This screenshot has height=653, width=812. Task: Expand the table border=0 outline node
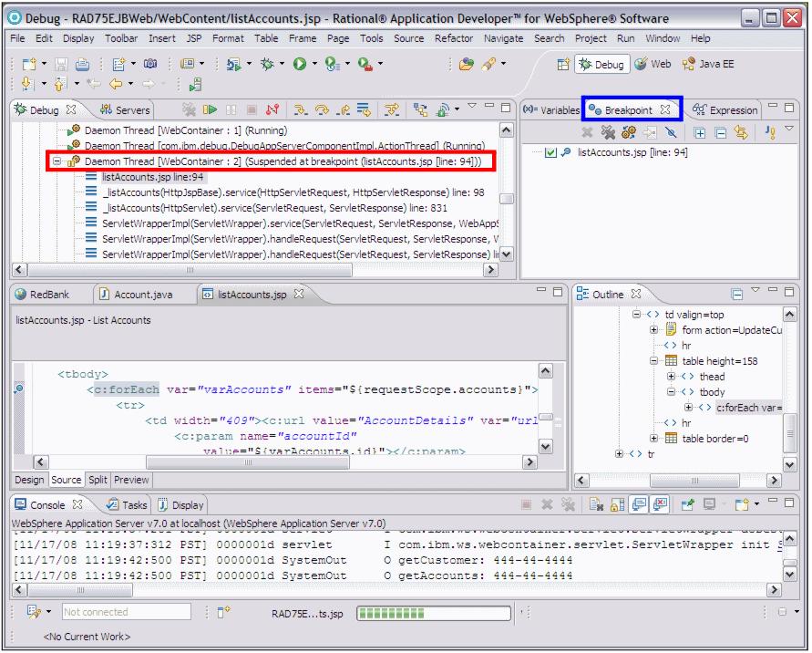(x=653, y=439)
